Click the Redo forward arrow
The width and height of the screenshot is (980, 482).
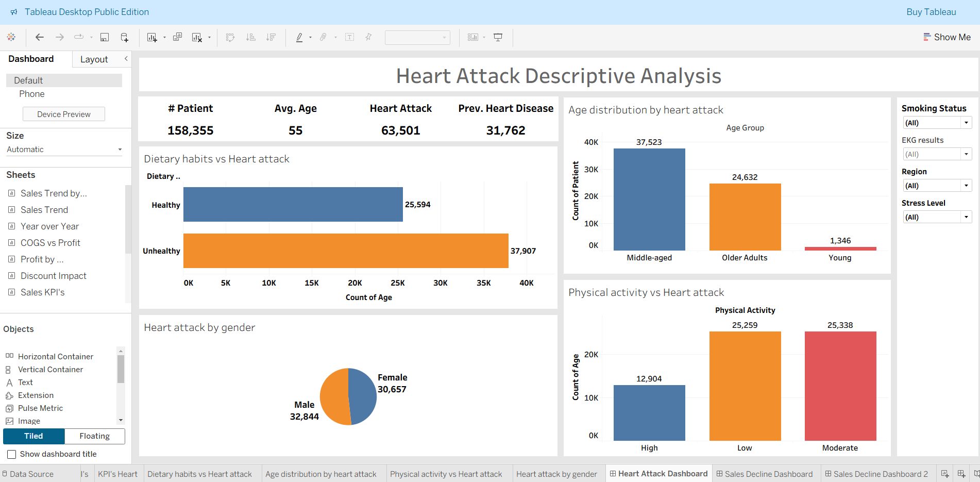coord(60,37)
